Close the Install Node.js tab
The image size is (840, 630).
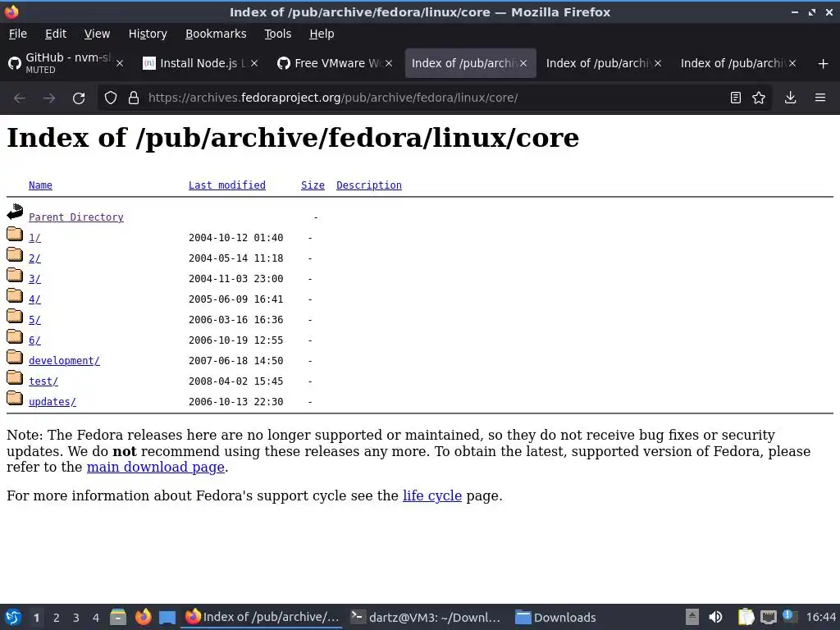(x=254, y=63)
